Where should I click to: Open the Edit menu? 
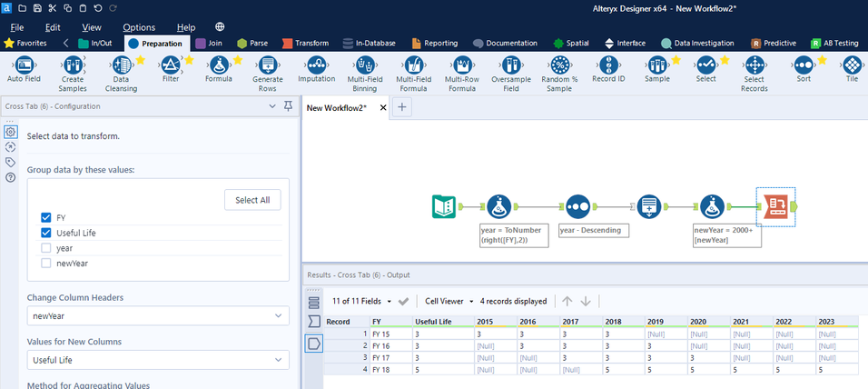click(53, 27)
